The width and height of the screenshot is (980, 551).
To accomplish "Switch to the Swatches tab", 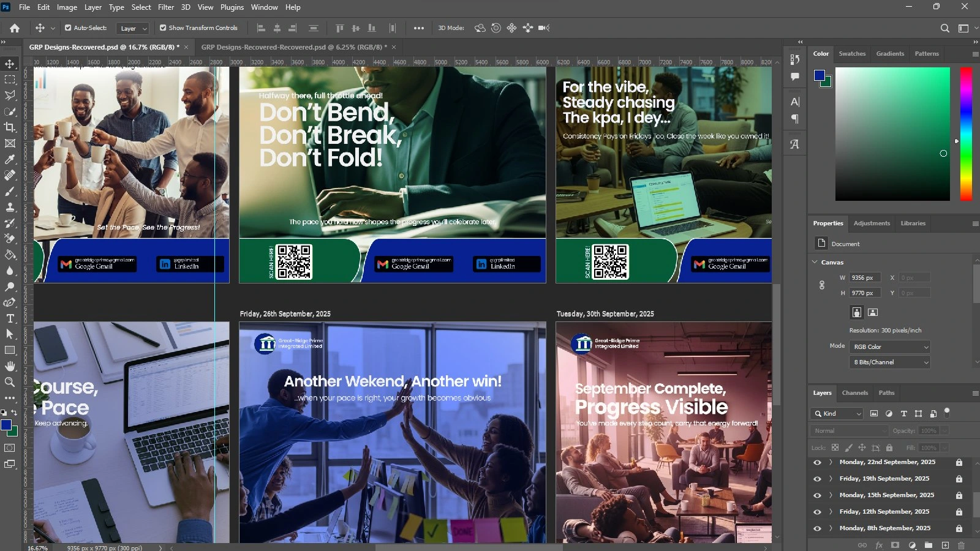I will 852,54.
